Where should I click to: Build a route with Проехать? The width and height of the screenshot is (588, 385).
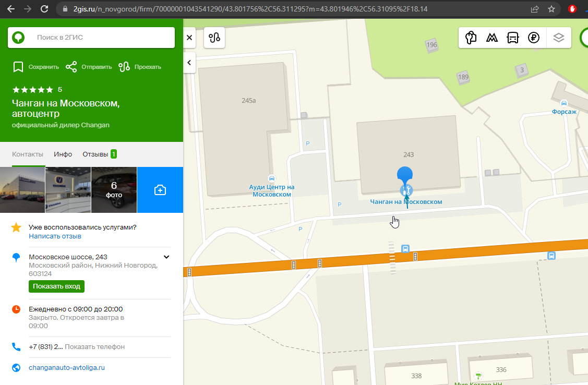tap(140, 67)
